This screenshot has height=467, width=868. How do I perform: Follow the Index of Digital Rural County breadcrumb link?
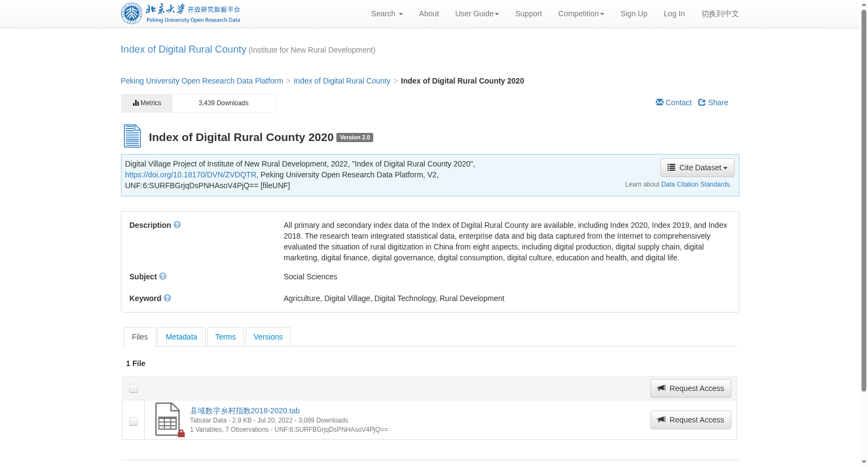pyautogui.click(x=342, y=81)
